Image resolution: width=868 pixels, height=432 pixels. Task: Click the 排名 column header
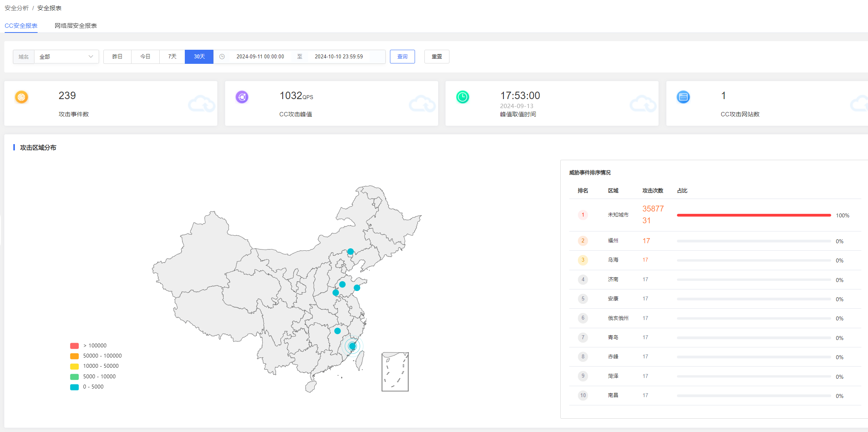coord(583,191)
